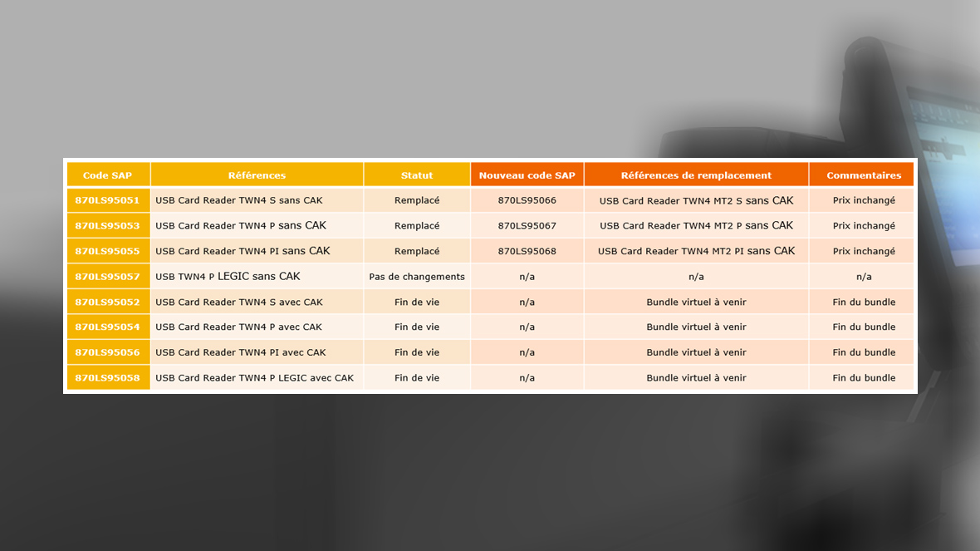This screenshot has width=980, height=551.
Task: Click the Pas de changements status cell
Action: point(417,277)
